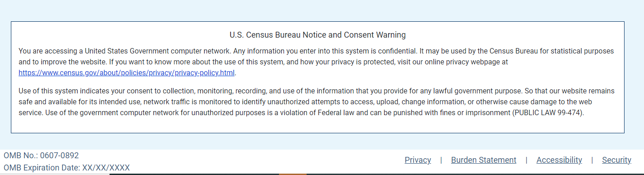Click the separator between Privacy and Burden Statement

click(x=441, y=160)
